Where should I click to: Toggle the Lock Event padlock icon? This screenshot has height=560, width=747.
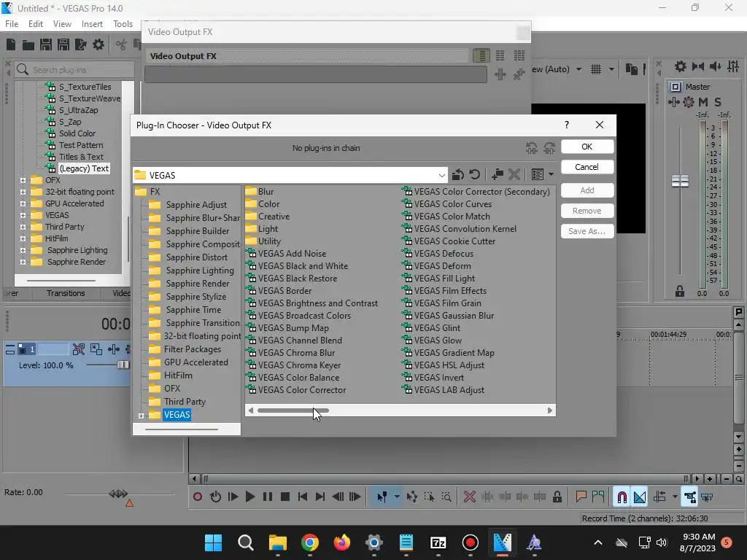tap(557, 497)
